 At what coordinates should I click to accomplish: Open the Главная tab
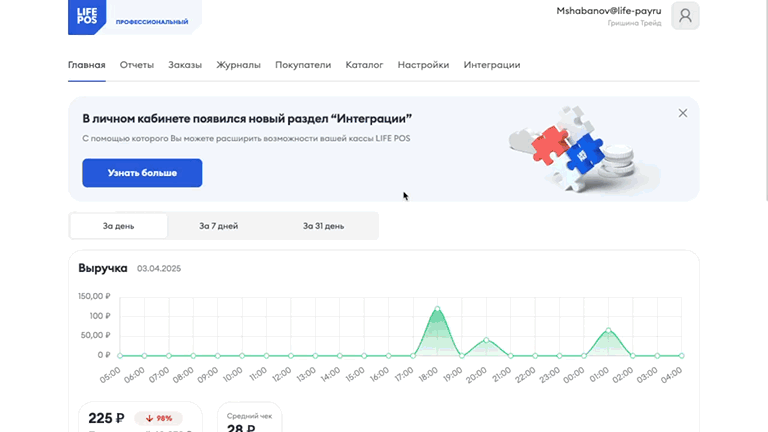[x=87, y=65]
